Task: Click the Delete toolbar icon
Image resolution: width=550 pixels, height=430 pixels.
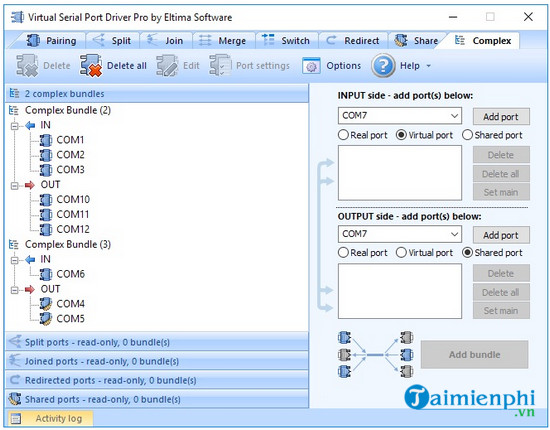Action: pos(27,66)
